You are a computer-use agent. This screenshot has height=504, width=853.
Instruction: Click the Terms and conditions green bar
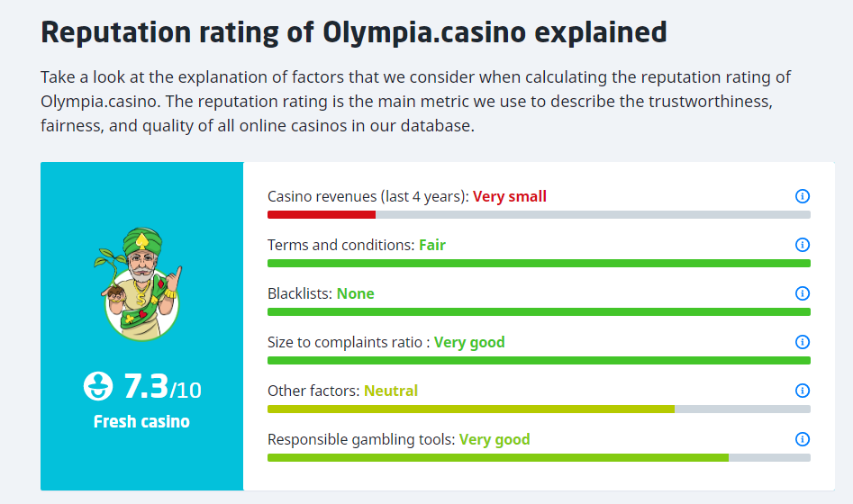coord(539,263)
